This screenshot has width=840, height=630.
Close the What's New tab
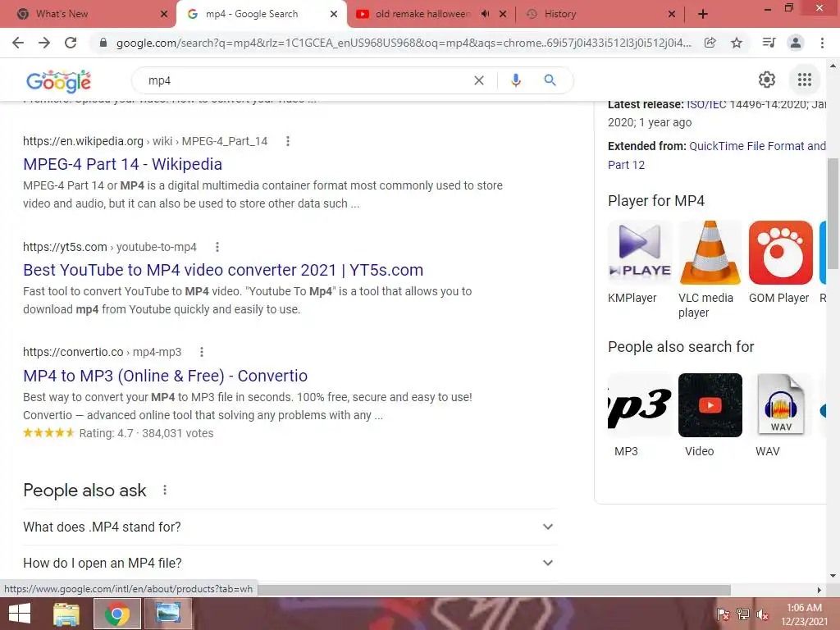164,14
